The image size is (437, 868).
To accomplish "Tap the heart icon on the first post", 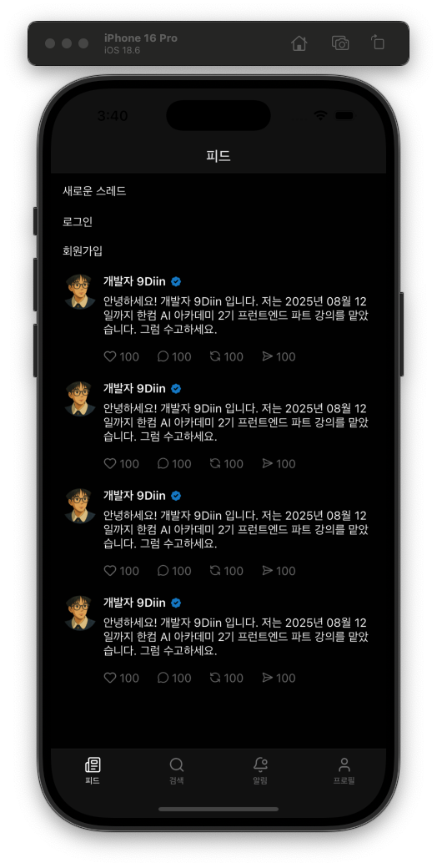I will point(110,356).
